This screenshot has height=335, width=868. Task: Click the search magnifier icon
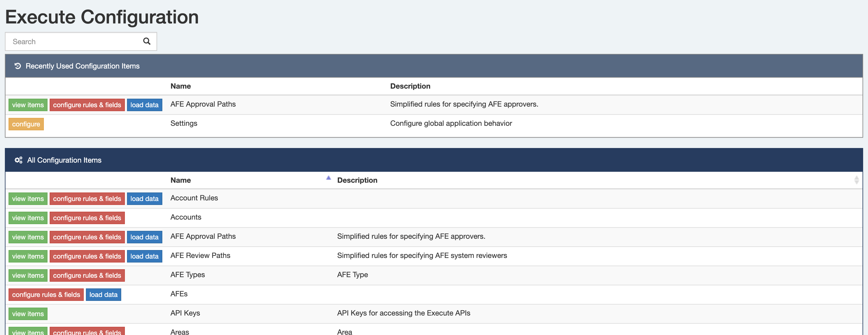click(146, 41)
